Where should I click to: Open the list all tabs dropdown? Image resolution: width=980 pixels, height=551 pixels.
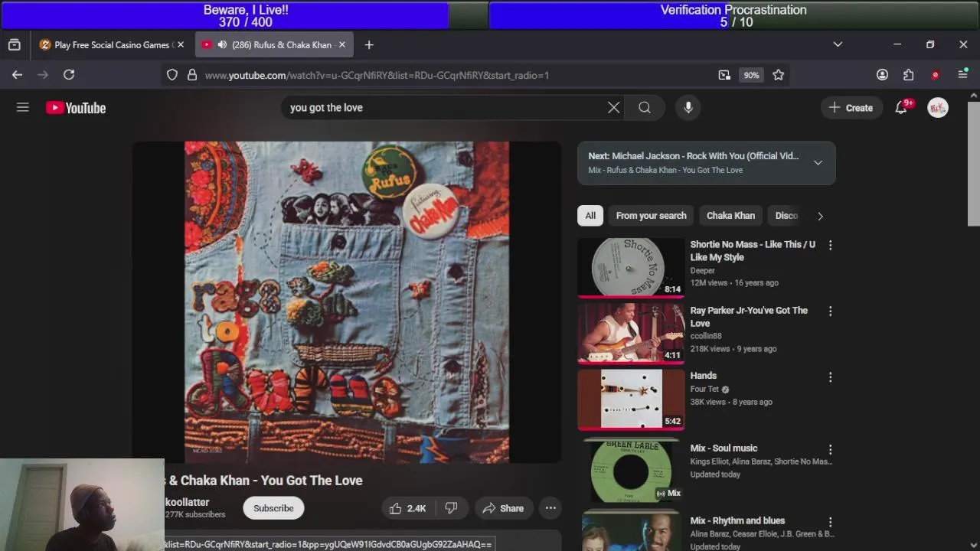(x=838, y=44)
